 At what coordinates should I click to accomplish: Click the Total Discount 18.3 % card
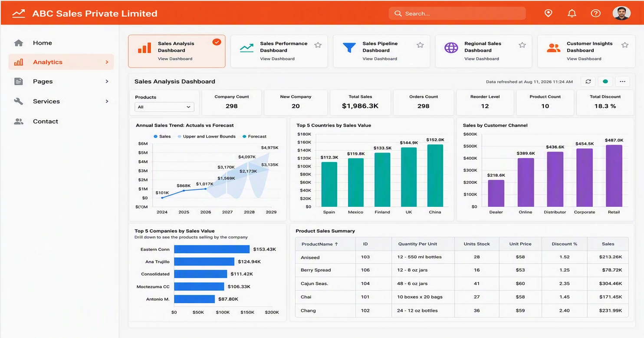pos(605,103)
